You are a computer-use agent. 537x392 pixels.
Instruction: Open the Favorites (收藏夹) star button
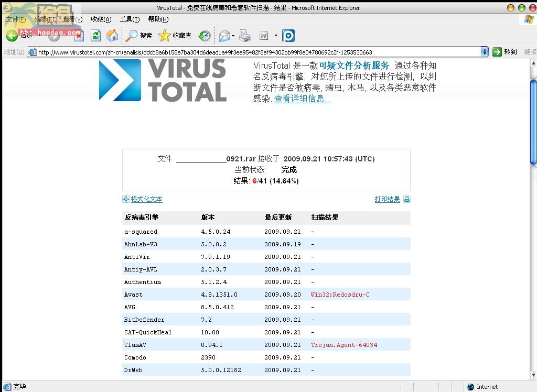tap(175, 35)
